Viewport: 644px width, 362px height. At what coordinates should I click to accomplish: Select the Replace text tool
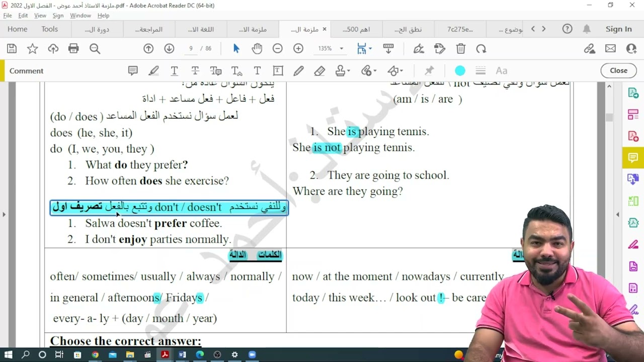pyautogui.click(x=216, y=71)
